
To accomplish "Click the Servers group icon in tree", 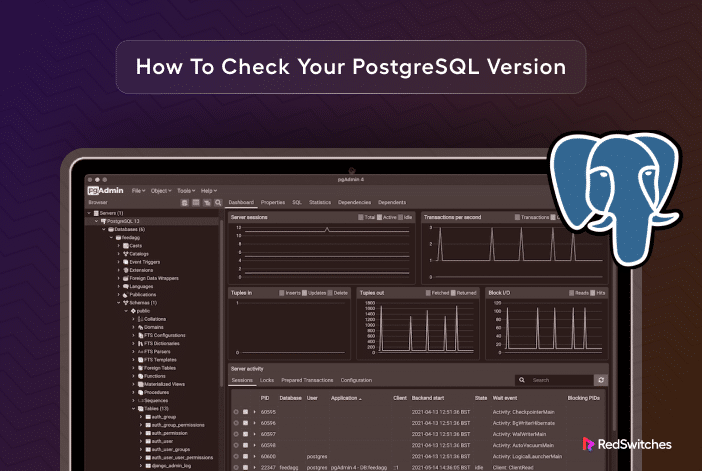I will pyautogui.click(x=96, y=213).
